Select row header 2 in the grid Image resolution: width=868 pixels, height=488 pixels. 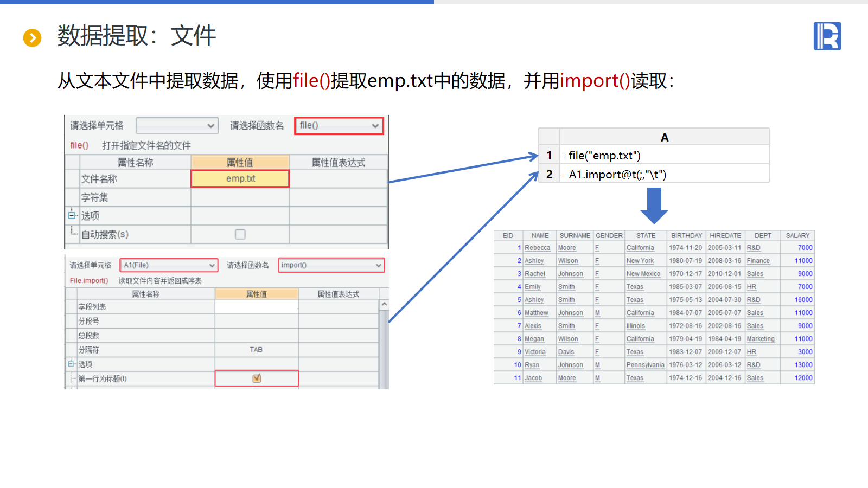(x=549, y=175)
